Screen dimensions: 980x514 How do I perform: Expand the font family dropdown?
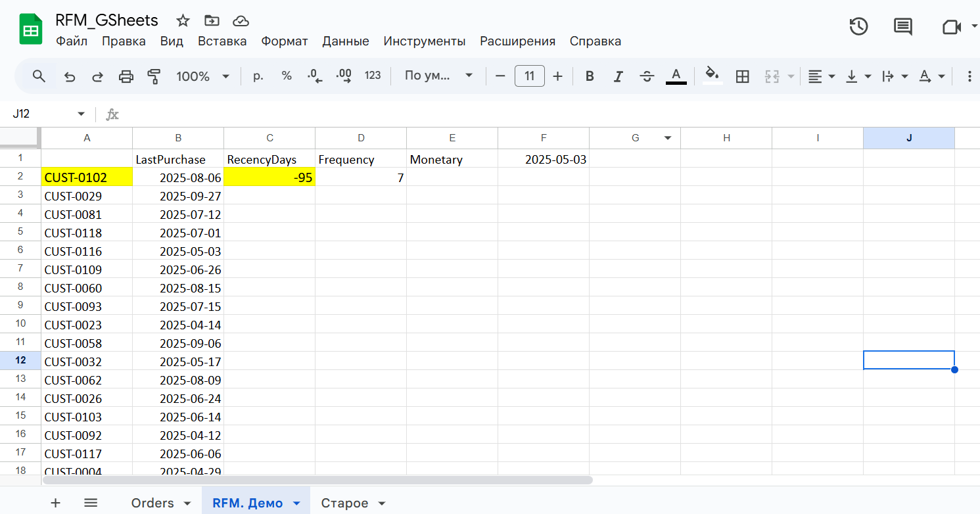438,76
